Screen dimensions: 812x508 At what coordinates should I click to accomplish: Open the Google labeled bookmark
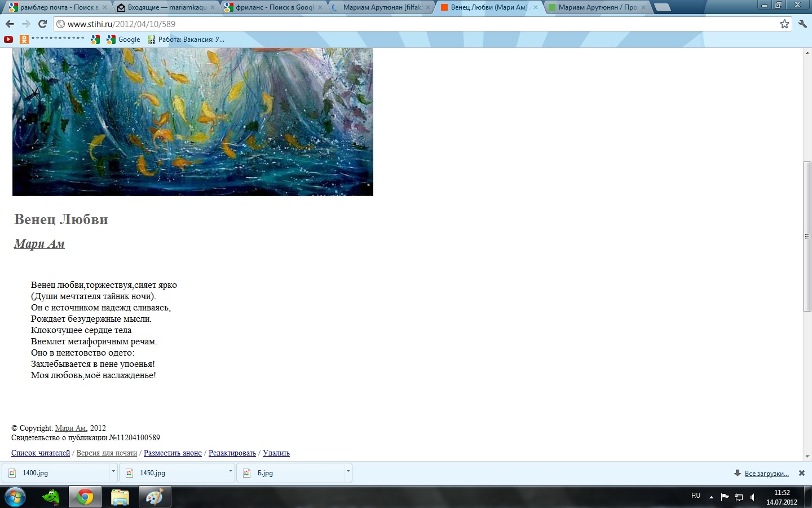point(123,40)
